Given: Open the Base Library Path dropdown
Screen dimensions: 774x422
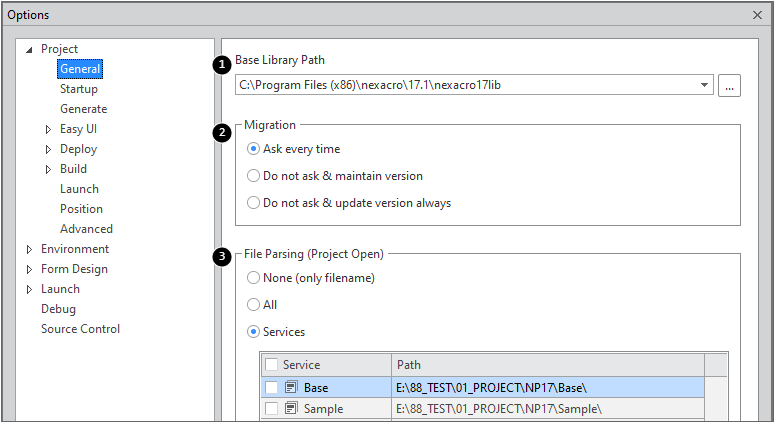Looking at the screenshot, I should (x=706, y=86).
